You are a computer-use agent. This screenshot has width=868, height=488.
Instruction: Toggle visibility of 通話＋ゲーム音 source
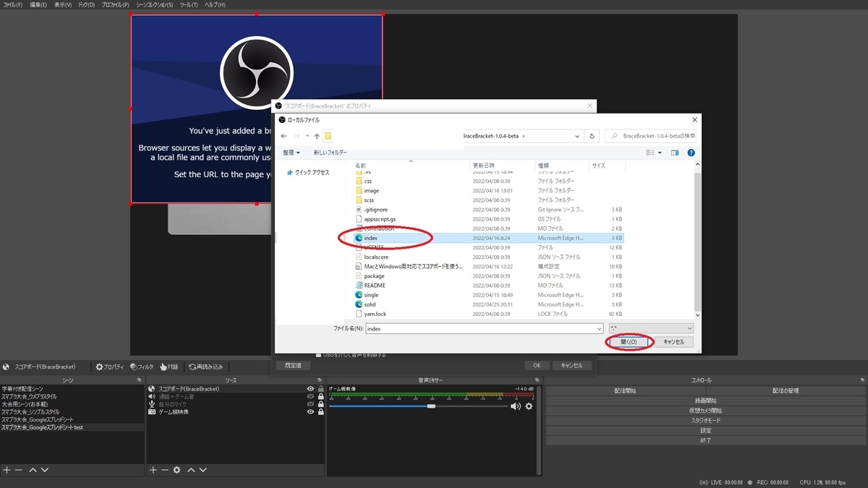click(310, 396)
